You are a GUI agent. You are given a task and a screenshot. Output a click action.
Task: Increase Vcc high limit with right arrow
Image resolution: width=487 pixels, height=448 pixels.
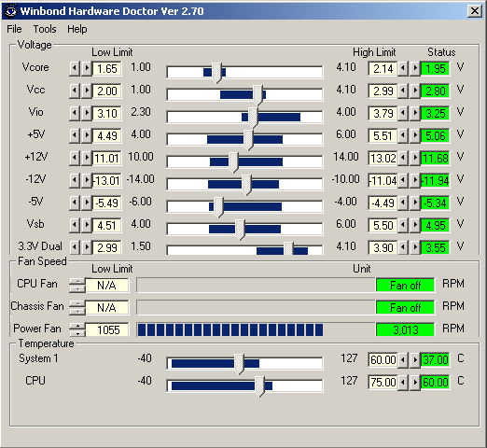coord(415,91)
